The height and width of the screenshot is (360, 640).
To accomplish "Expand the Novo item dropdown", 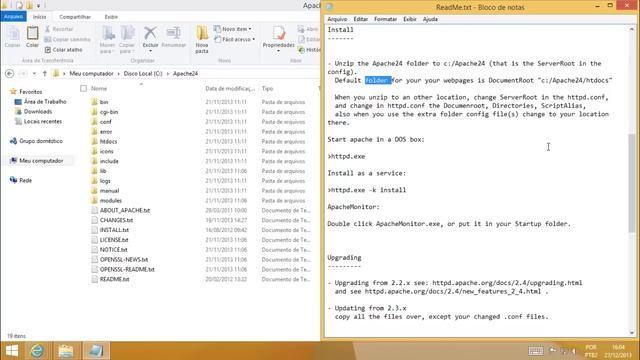I will pos(250,29).
